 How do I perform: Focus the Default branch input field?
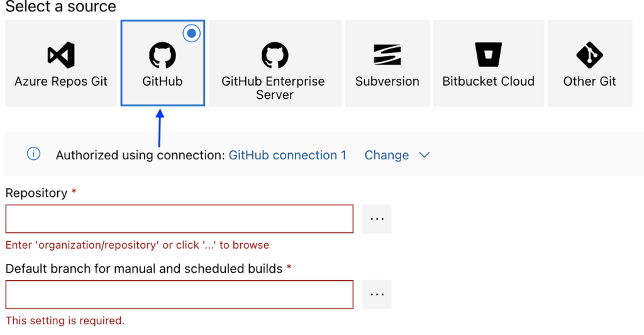tap(179, 294)
